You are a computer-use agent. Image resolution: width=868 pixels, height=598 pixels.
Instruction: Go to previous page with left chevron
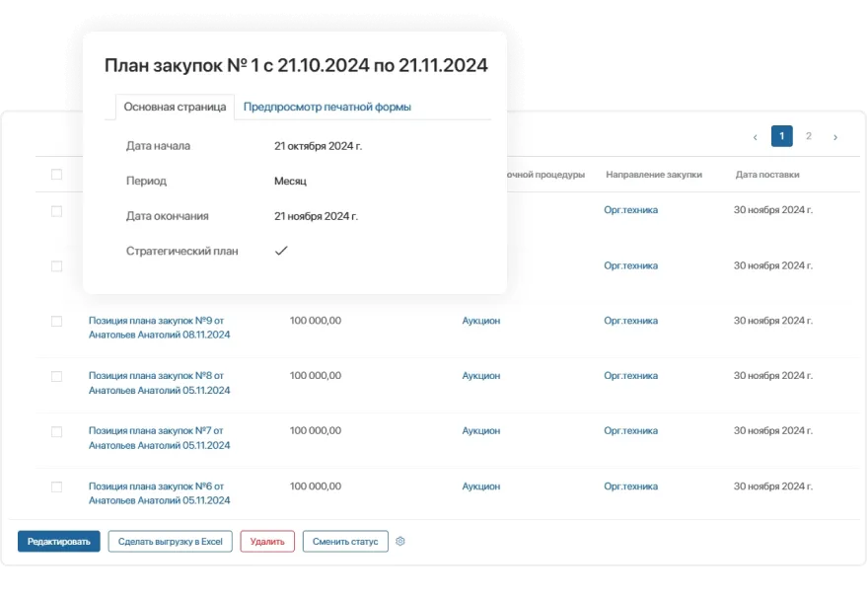coord(756,136)
